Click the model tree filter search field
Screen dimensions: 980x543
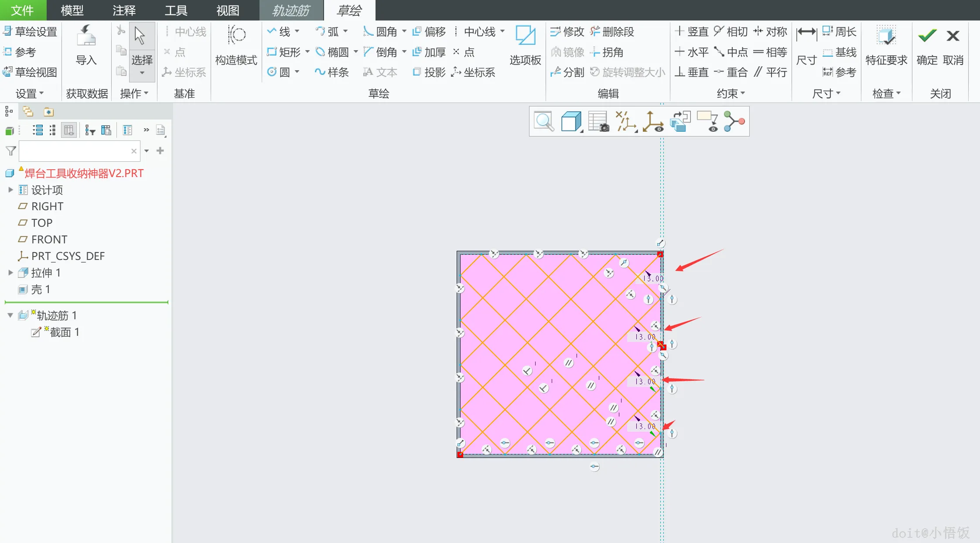point(74,151)
